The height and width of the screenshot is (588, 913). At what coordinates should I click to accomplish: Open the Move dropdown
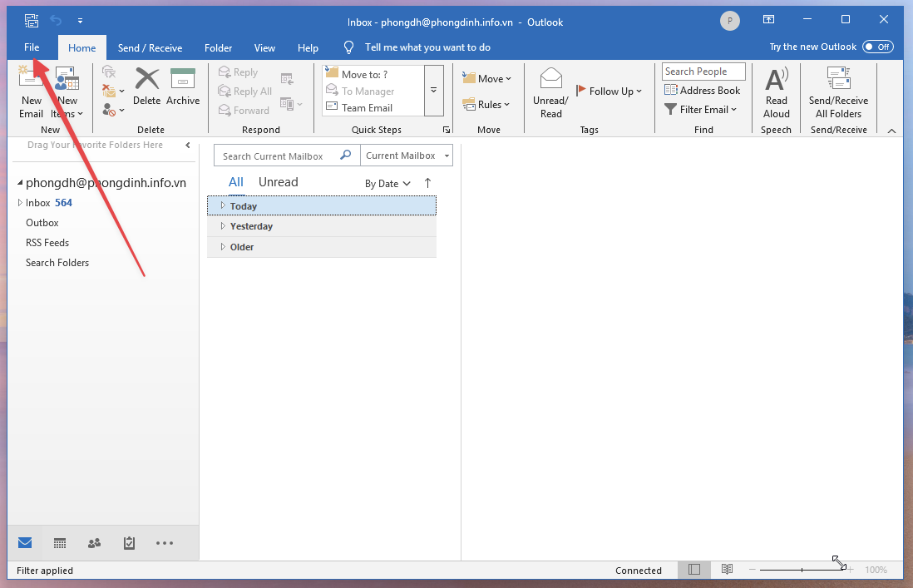pos(486,78)
